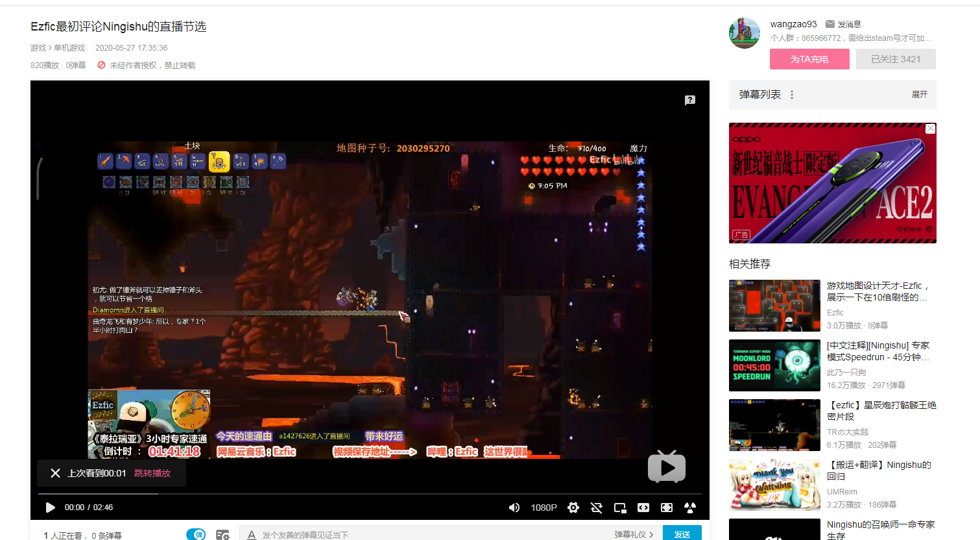Open uploader TR の大实践
980x540 pixels.
[848, 432]
